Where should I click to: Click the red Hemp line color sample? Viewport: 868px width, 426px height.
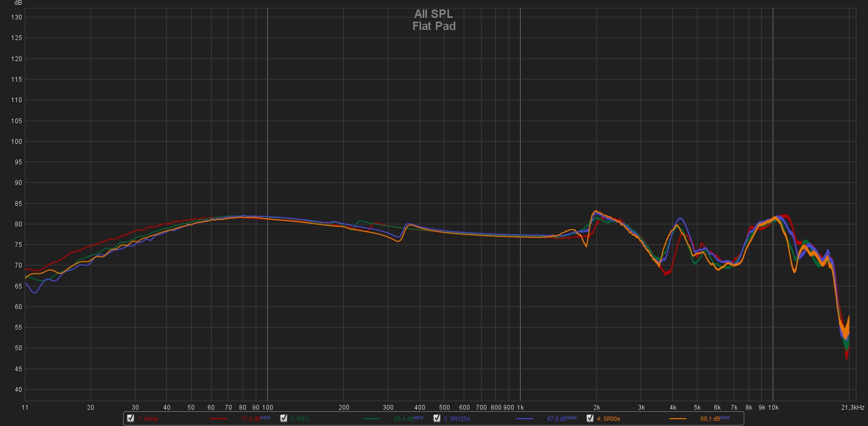(218, 419)
